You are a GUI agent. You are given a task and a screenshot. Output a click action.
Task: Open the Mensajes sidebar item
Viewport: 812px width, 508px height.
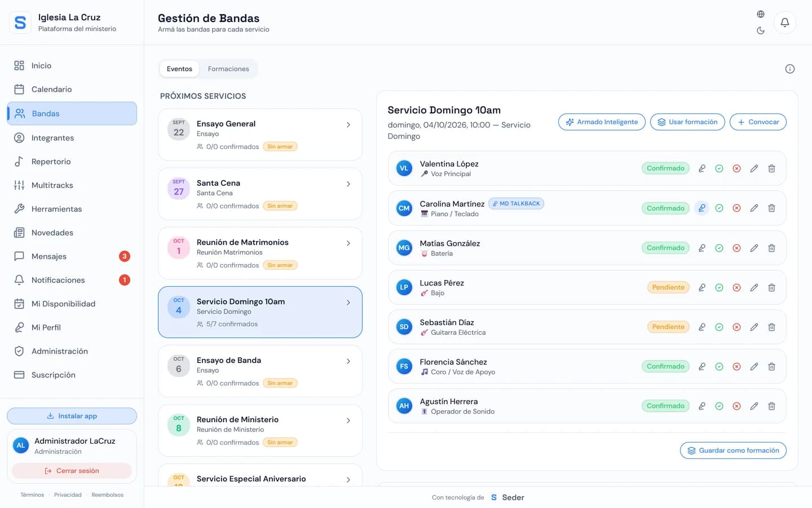coord(72,256)
